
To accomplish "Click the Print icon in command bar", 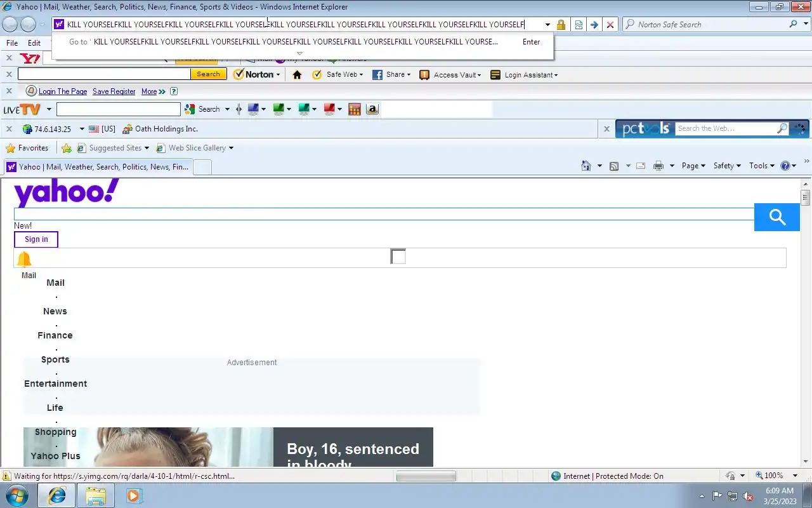I will coord(658,166).
